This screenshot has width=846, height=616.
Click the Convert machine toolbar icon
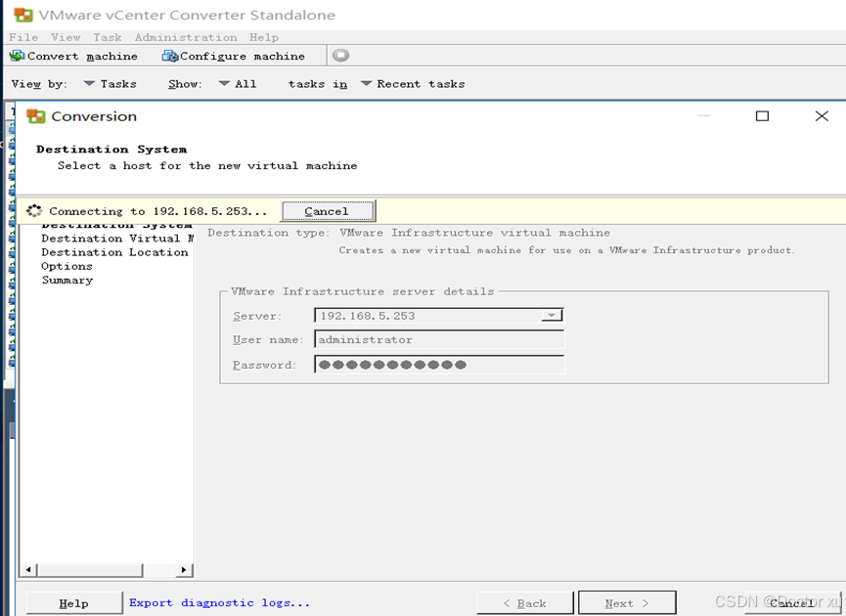click(x=18, y=56)
